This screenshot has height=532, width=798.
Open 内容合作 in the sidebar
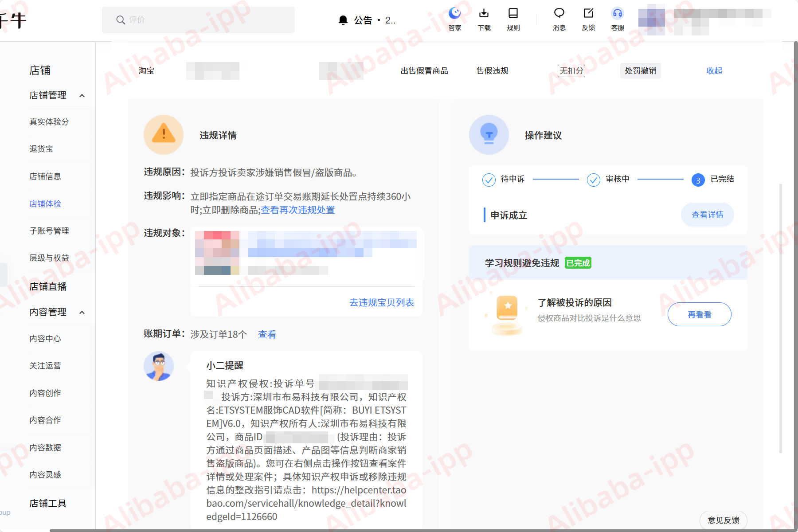(x=45, y=420)
